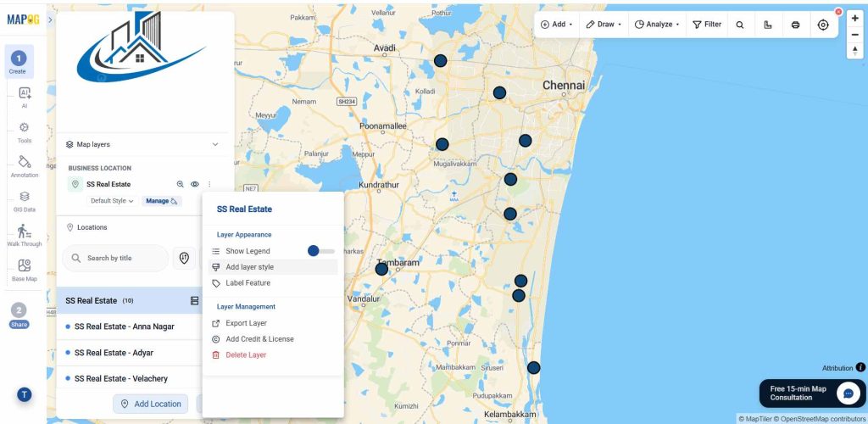
Task: Click the Search by title field
Action: [115, 259]
